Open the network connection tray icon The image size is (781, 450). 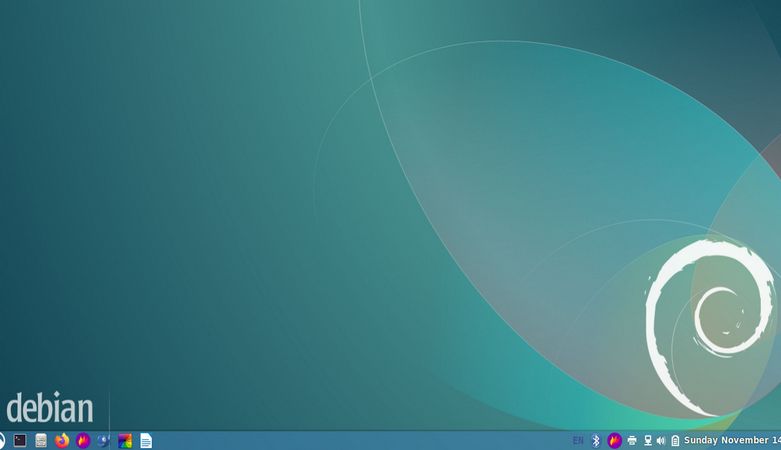[647, 440]
